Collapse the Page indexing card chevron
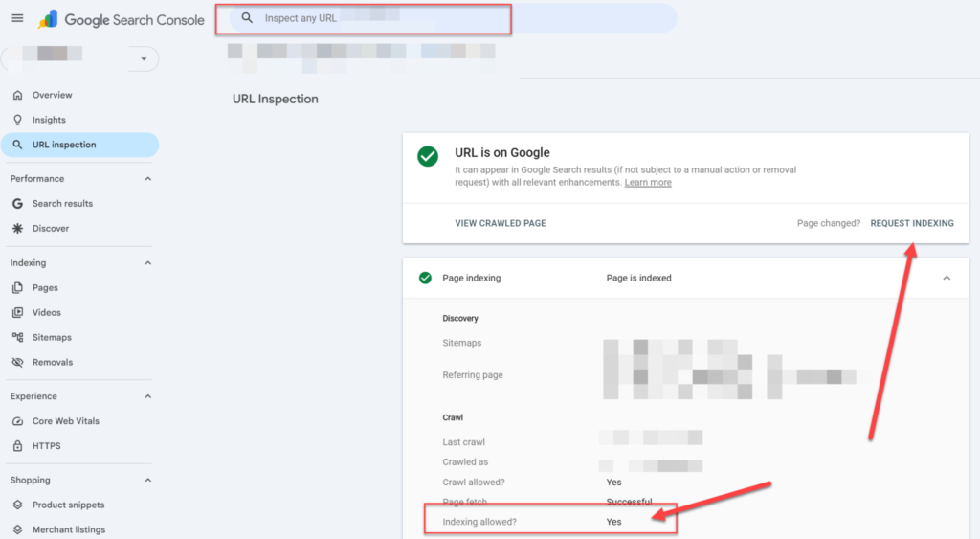The height and width of the screenshot is (539, 980). [x=947, y=278]
